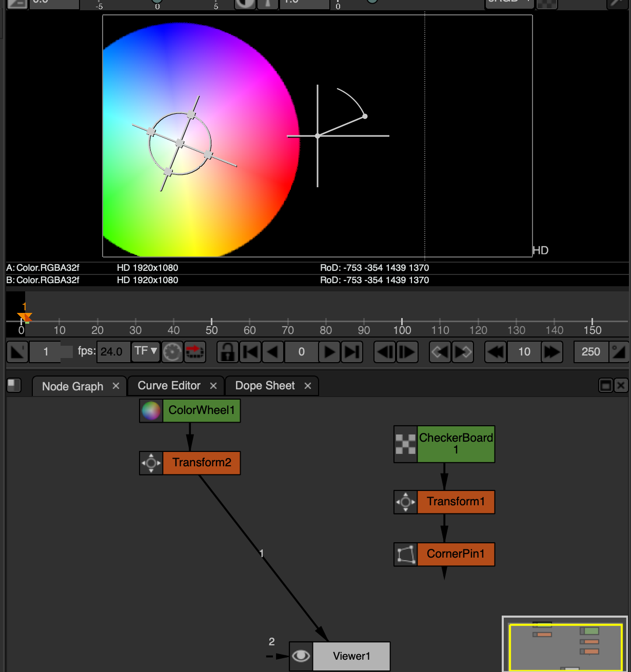Open the pane layout manage icon
This screenshot has width=631, height=672.
click(x=14, y=385)
